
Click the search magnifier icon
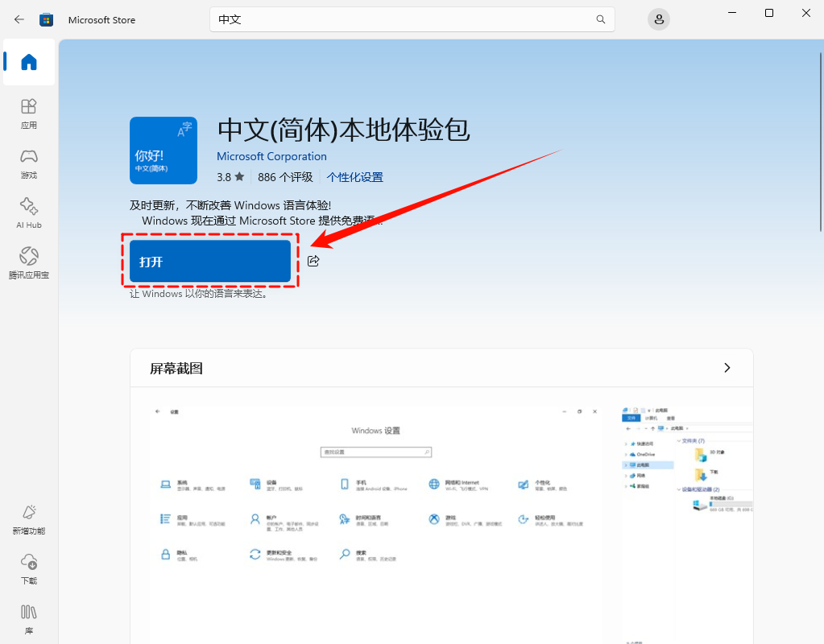tap(600, 19)
